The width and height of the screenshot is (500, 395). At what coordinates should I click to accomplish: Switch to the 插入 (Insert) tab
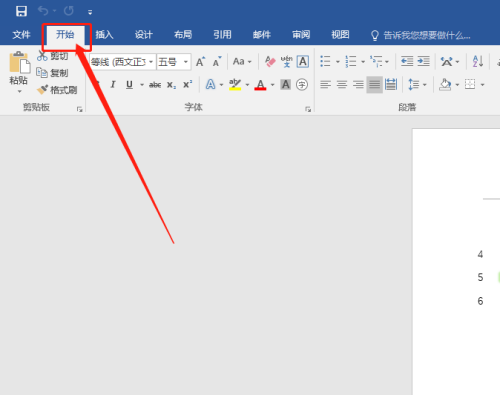click(104, 34)
